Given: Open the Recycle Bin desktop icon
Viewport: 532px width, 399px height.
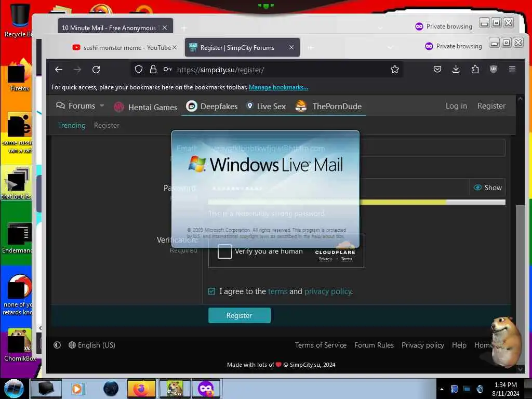Looking at the screenshot, I should coord(19,20).
